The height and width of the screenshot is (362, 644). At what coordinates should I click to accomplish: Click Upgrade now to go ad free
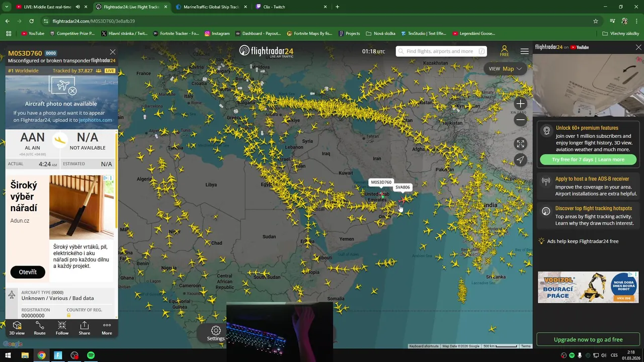[x=588, y=339]
